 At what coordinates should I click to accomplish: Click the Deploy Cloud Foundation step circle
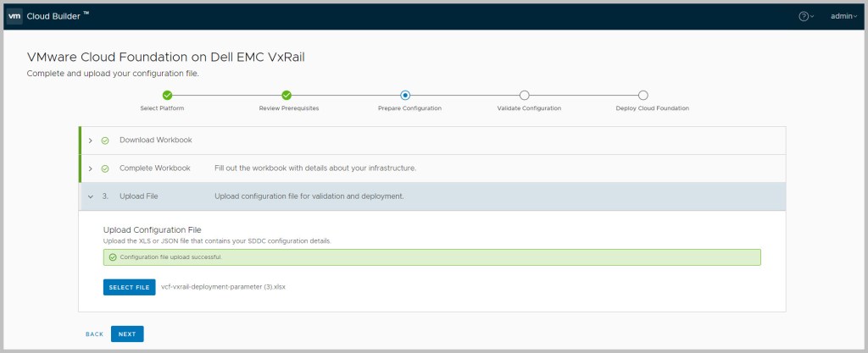pos(643,96)
